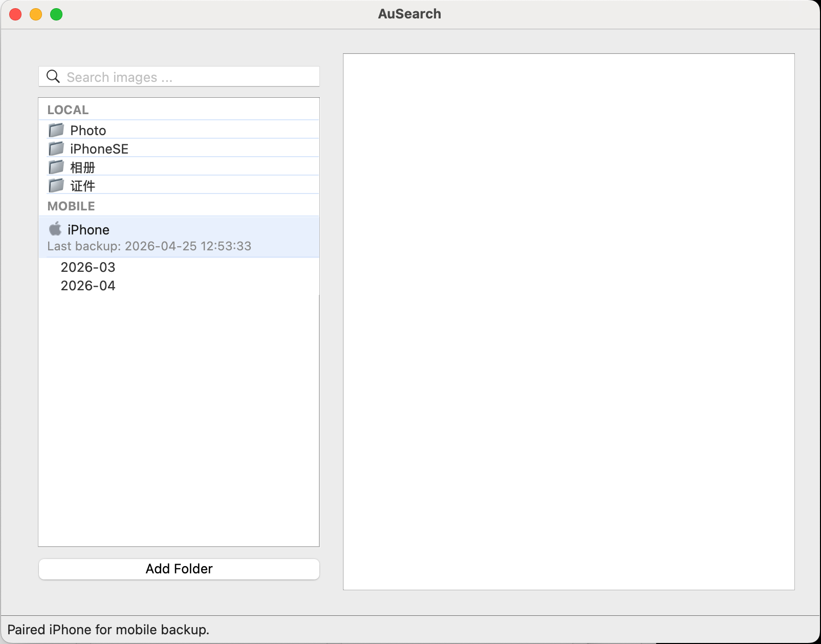Click the AuSearch window title
The height and width of the screenshot is (644, 821).
[x=409, y=14]
